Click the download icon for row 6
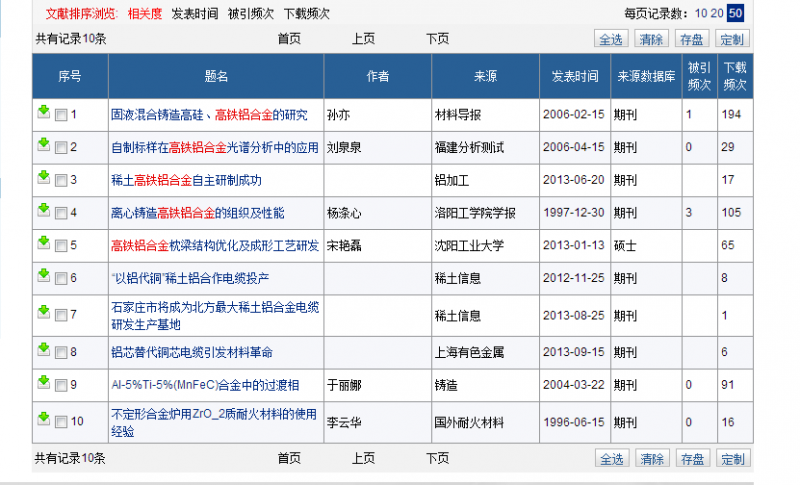The image size is (800, 485). 44,275
